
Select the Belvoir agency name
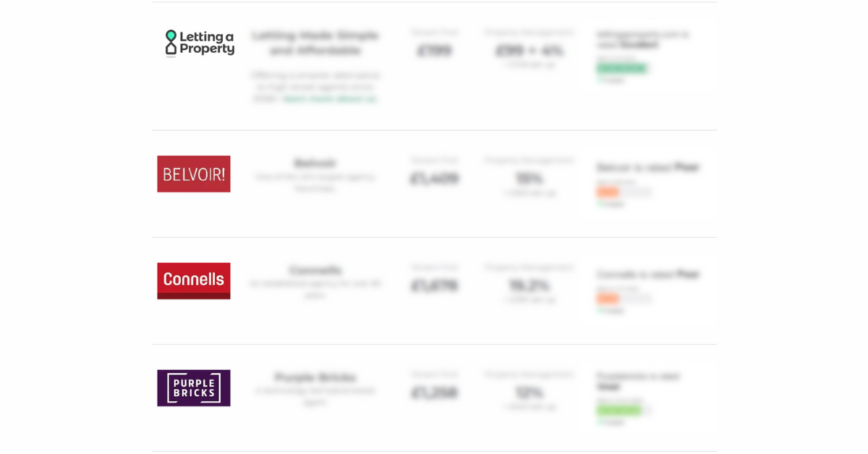(x=315, y=163)
